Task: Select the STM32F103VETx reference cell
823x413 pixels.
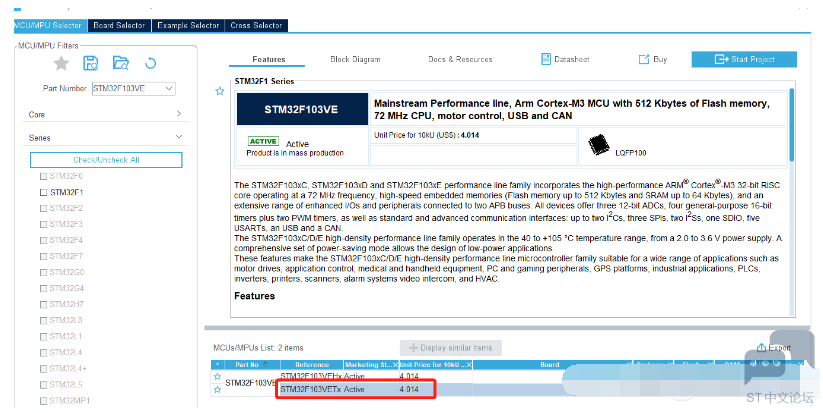Action: coord(311,389)
